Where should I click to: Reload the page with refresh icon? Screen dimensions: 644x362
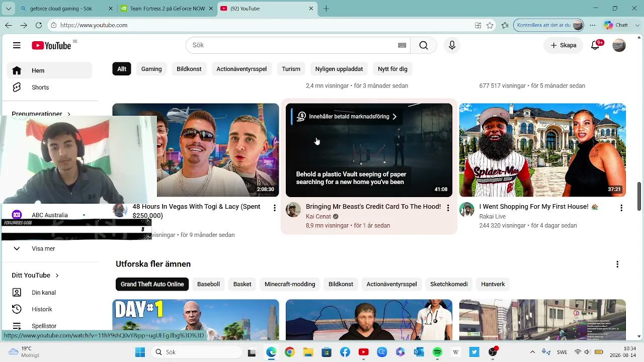click(39, 25)
